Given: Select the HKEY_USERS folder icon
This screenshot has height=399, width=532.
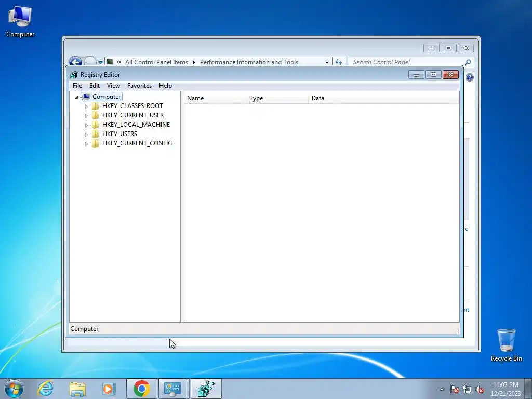Looking at the screenshot, I should click(x=96, y=134).
